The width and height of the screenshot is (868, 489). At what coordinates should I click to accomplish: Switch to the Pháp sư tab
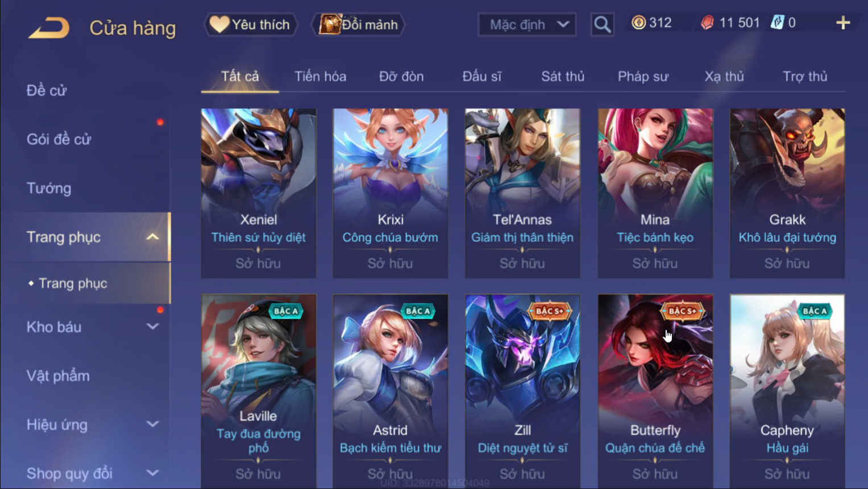(643, 76)
